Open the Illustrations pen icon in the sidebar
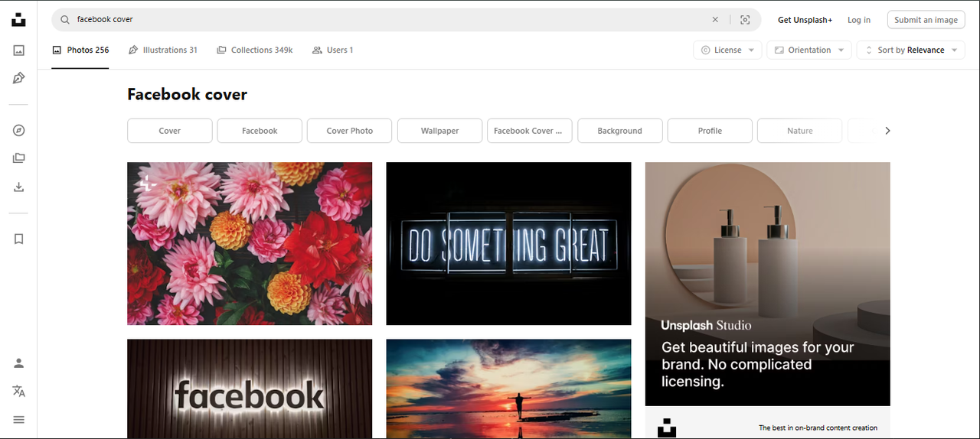 (x=19, y=78)
